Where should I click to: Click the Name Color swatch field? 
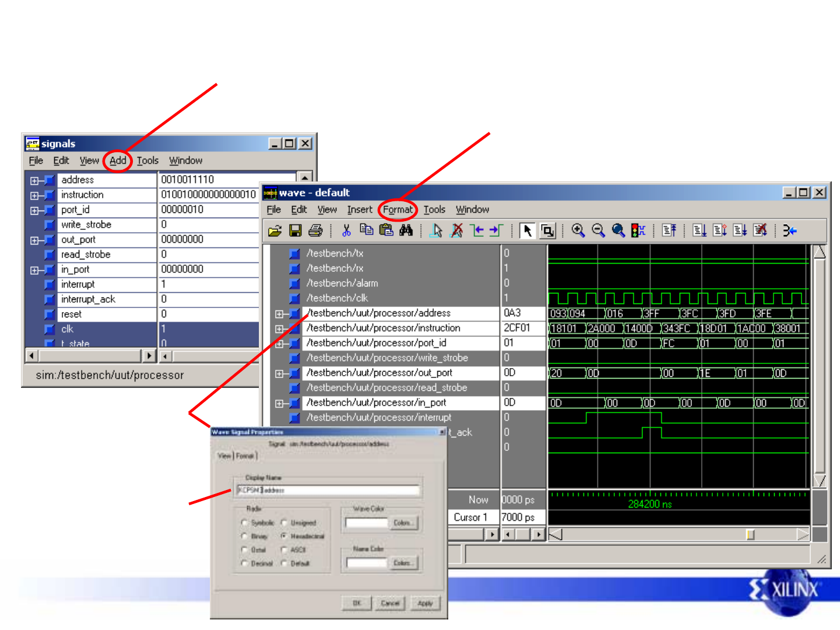[367, 563]
